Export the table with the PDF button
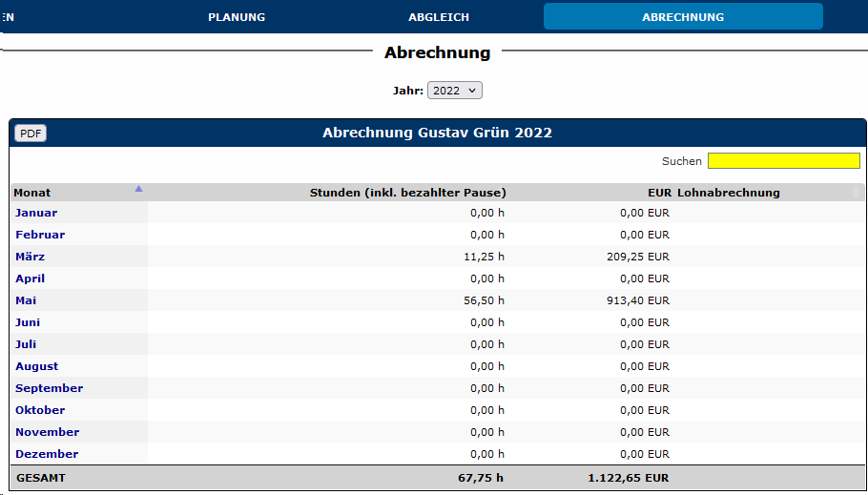 point(31,134)
